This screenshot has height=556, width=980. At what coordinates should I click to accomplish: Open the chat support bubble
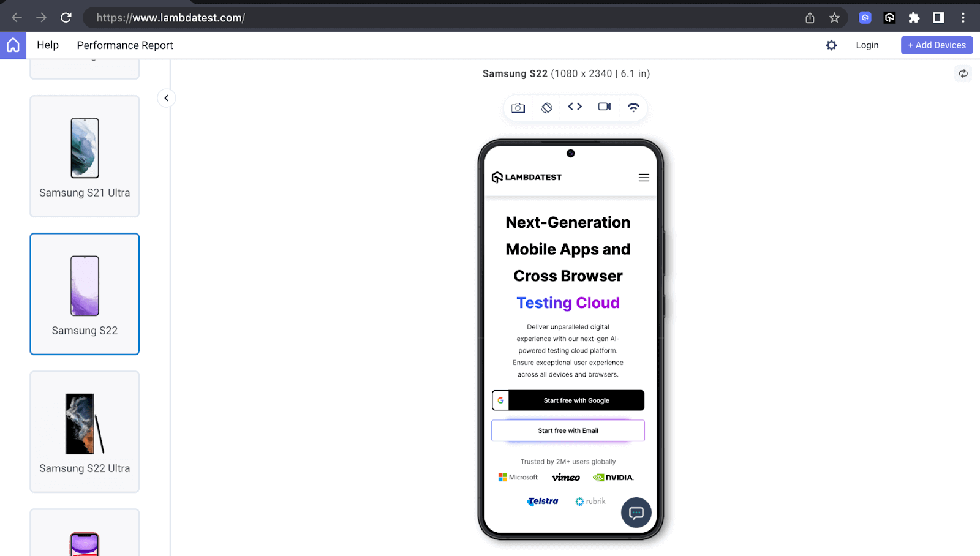(636, 513)
